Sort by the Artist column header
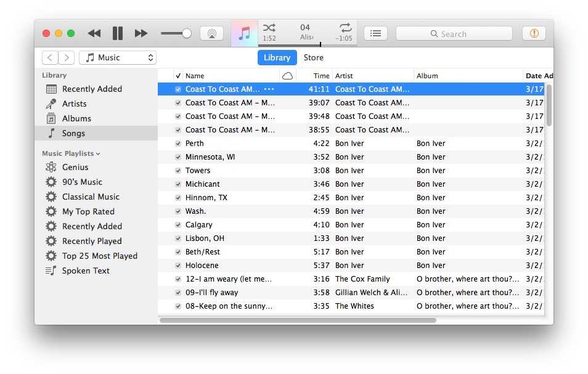The image size is (588, 374). (x=373, y=76)
